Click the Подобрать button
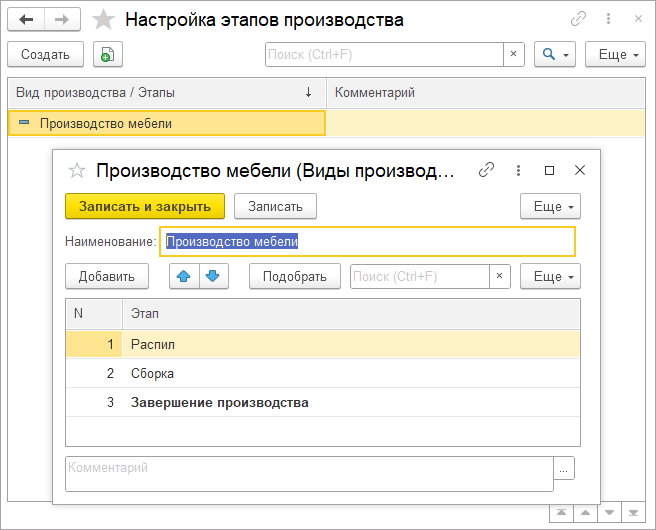 (294, 276)
